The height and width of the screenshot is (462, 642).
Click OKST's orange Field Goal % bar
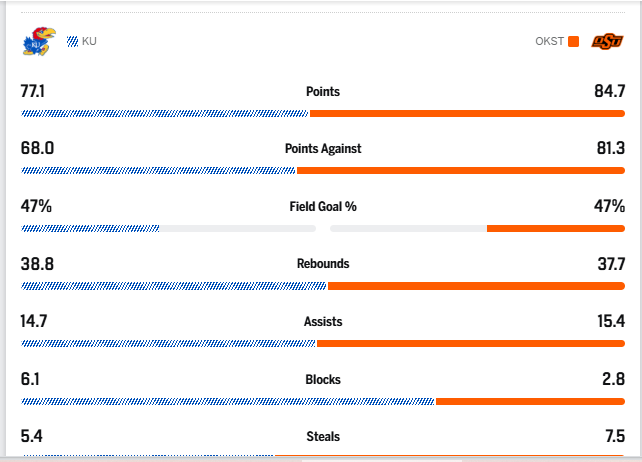(x=555, y=229)
